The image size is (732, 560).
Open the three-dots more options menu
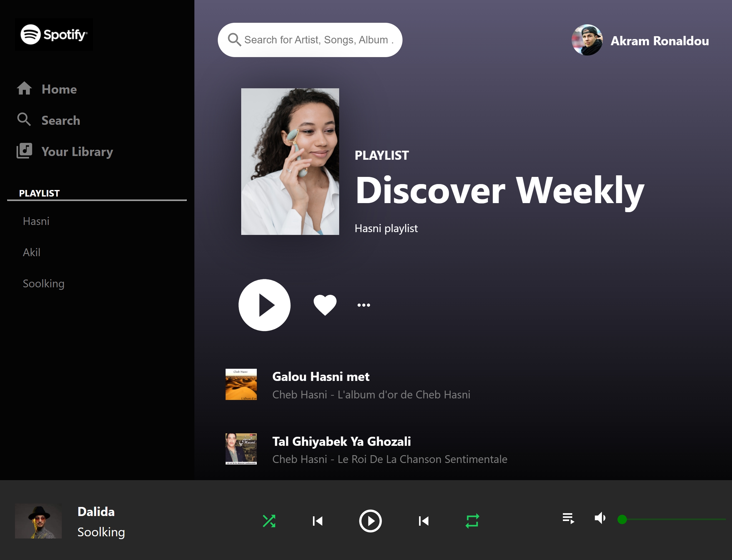[363, 305]
